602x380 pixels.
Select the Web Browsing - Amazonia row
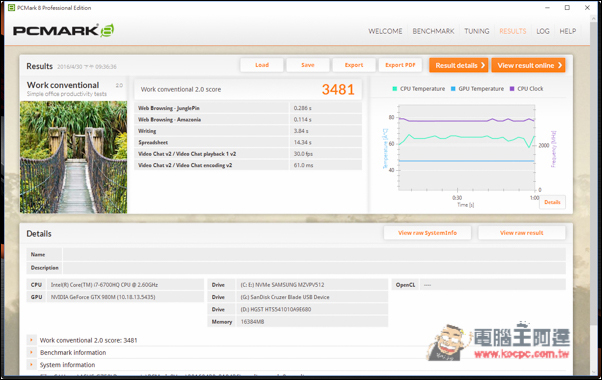tap(248, 120)
